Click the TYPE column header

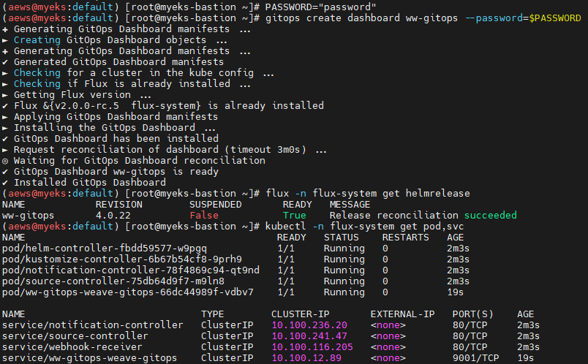[x=212, y=314]
